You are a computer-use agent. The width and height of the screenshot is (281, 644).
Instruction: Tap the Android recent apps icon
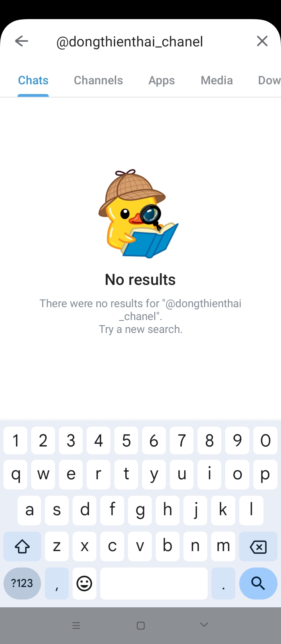[76, 626]
